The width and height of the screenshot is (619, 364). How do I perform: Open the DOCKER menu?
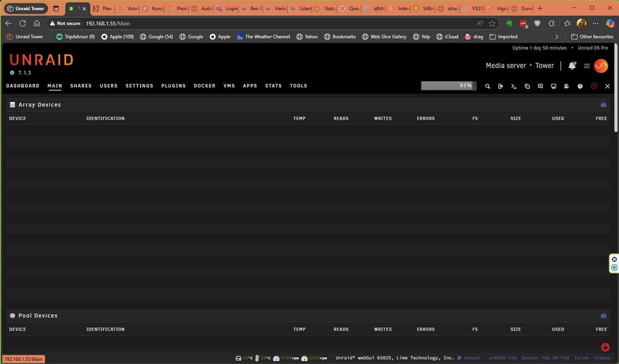204,85
